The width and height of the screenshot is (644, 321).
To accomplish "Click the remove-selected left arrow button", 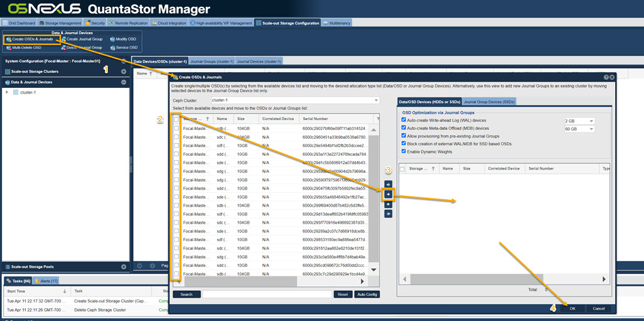I will [388, 204].
